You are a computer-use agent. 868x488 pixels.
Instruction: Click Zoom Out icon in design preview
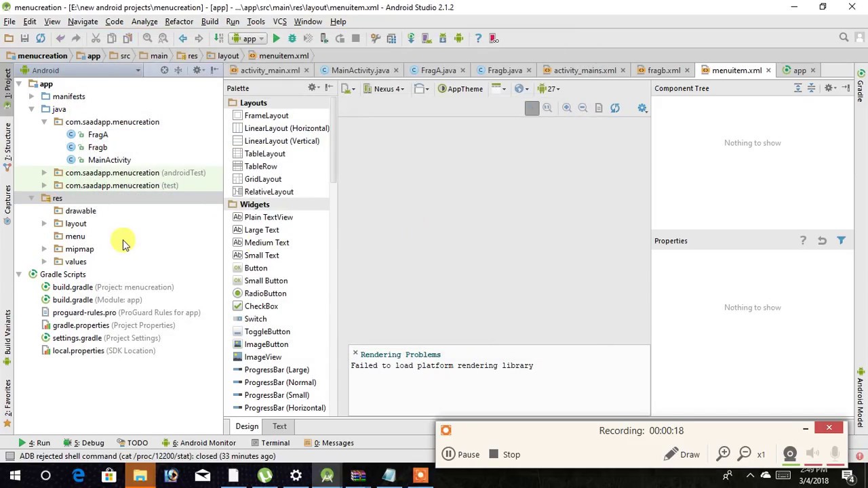click(x=583, y=108)
